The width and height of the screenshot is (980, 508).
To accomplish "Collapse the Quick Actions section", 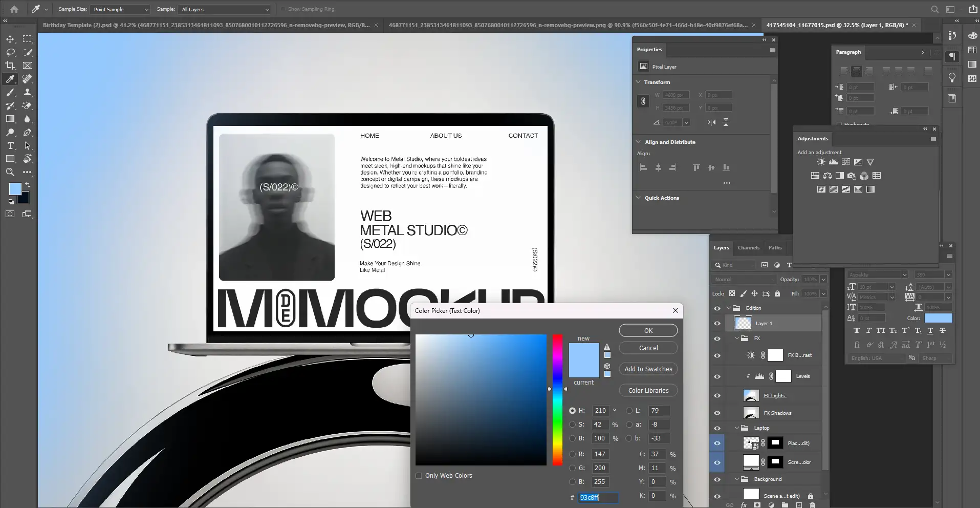I will [x=639, y=198].
